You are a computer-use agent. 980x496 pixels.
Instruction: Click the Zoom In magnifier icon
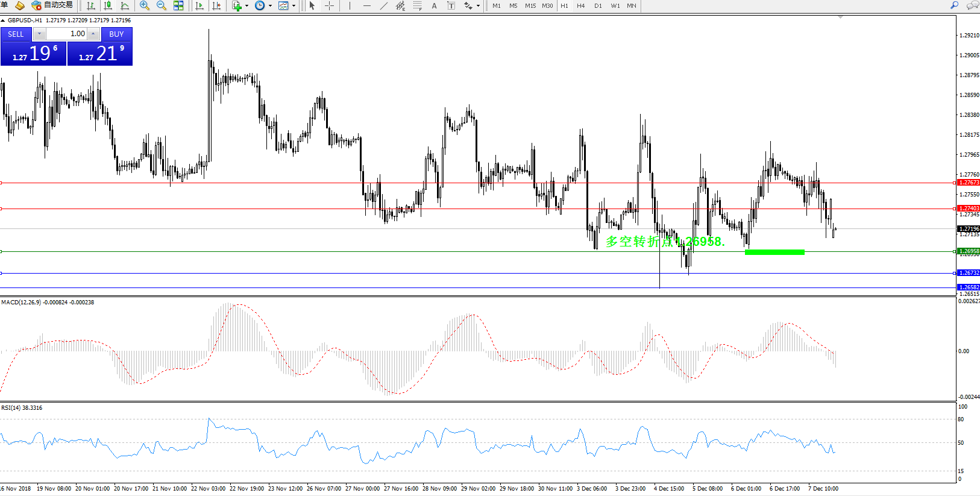(x=145, y=5)
